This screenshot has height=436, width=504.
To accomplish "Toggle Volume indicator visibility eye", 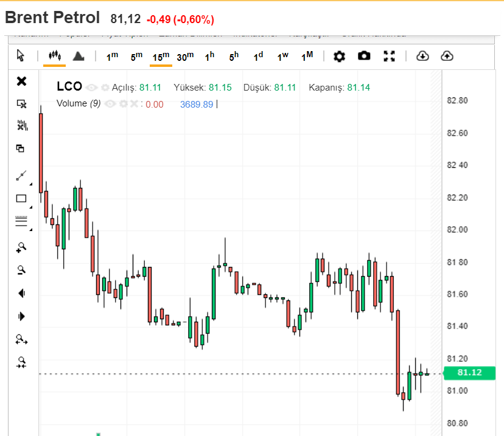I will coord(110,104).
